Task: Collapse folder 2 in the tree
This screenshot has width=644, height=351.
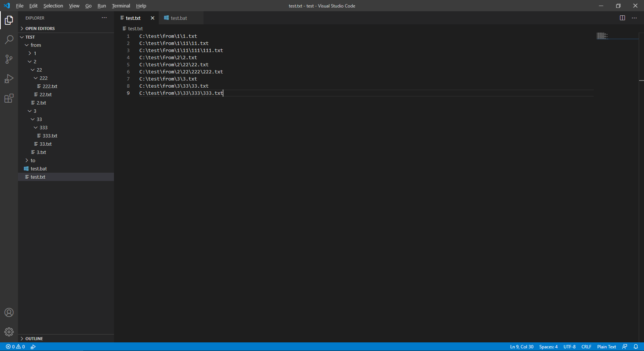Action: (30, 61)
